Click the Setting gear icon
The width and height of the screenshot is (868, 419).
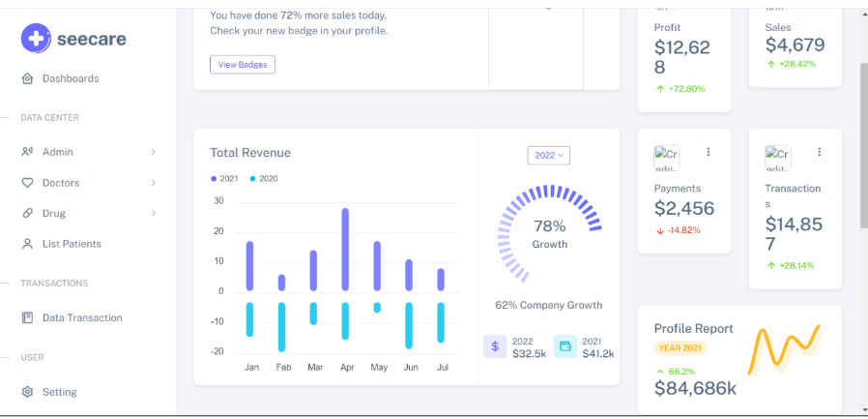coord(27,392)
